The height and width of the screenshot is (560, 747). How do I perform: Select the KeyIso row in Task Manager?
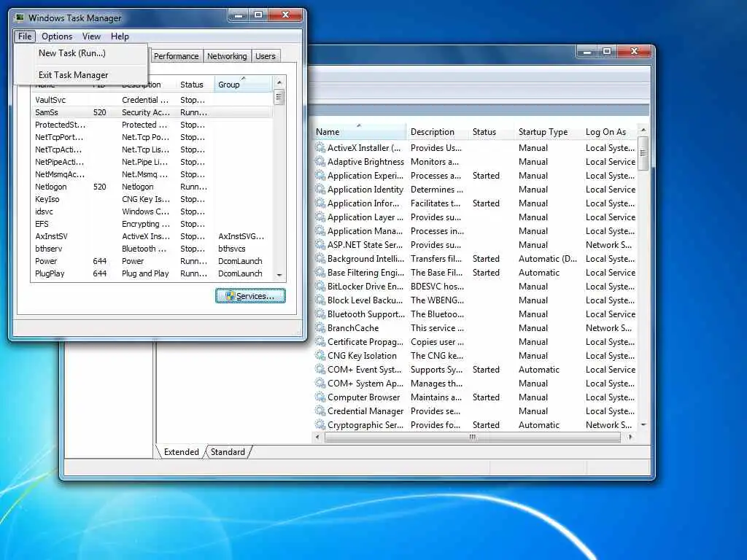(x=152, y=199)
